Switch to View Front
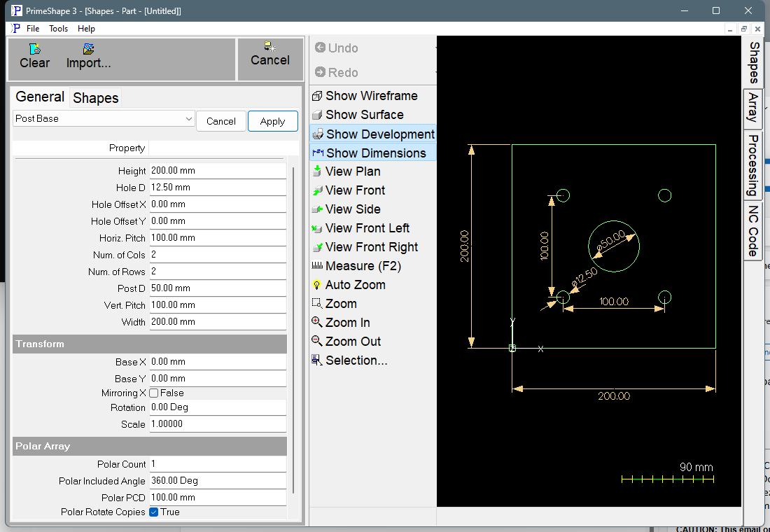Screen dimensions: 770x532 (349, 190)
